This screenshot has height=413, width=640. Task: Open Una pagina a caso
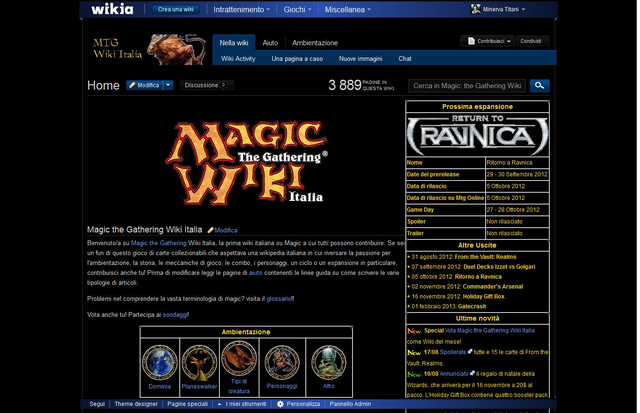point(297,59)
